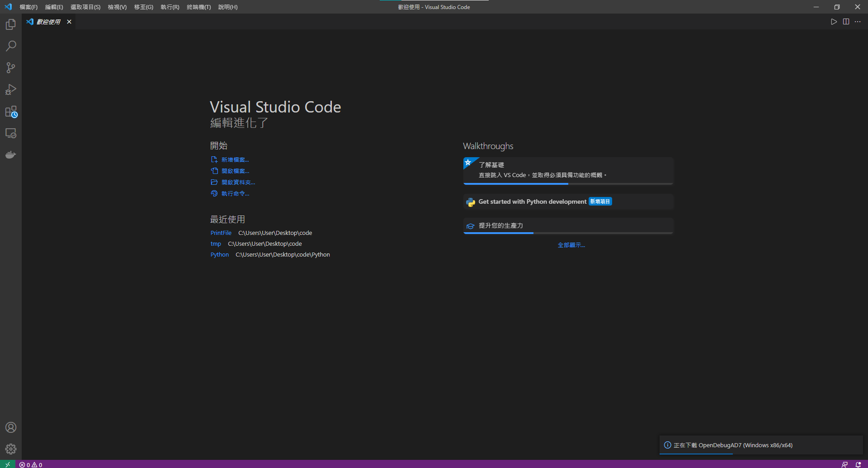Open the recent PrintFile folder

[x=221, y=233]
